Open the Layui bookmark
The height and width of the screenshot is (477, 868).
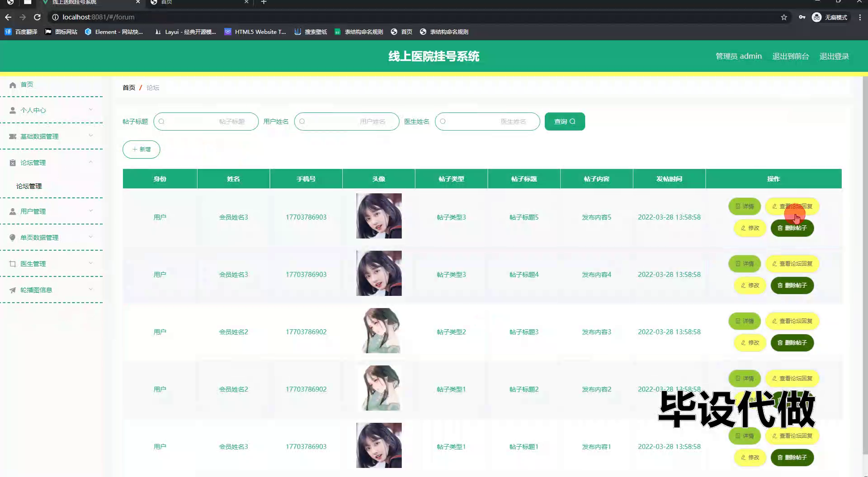pos(185,32)
